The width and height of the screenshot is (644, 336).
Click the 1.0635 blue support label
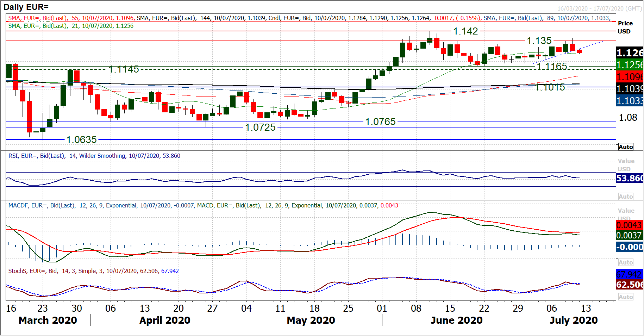(x=81, y=140)
